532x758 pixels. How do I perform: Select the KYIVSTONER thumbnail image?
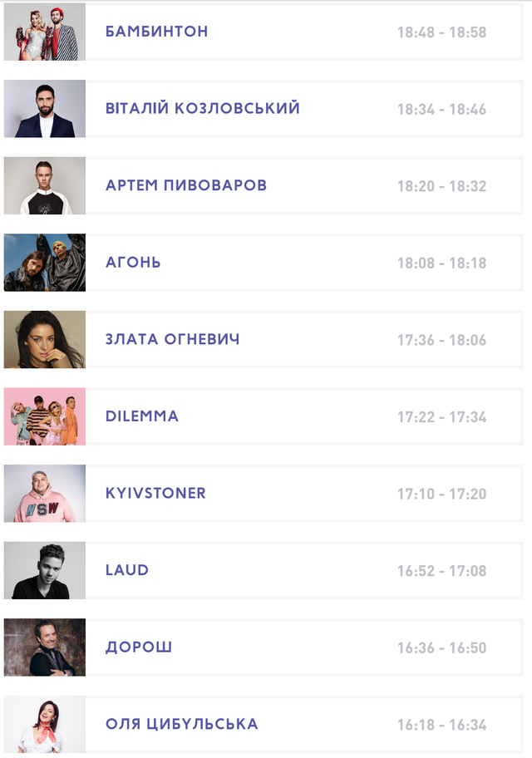click(45, 493)
